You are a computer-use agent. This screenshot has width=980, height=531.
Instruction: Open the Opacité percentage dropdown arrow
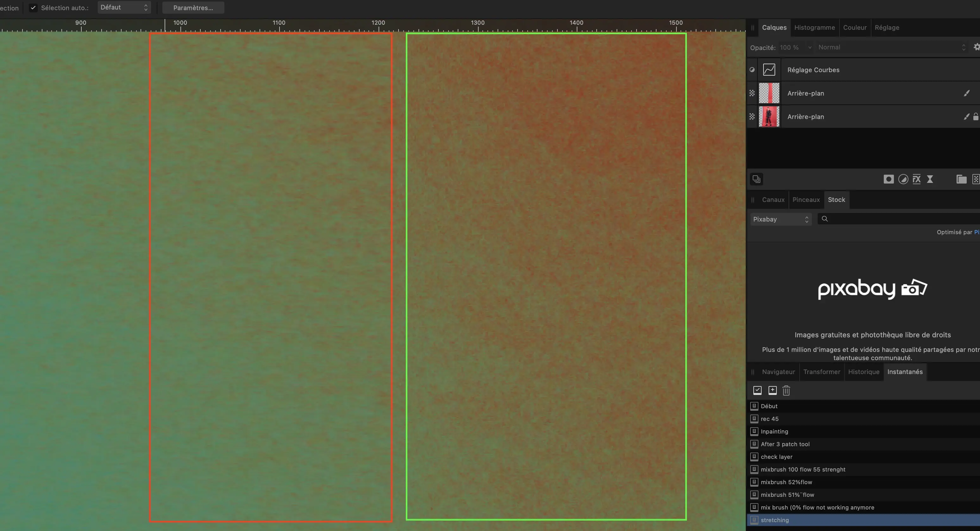coord(810,47)
